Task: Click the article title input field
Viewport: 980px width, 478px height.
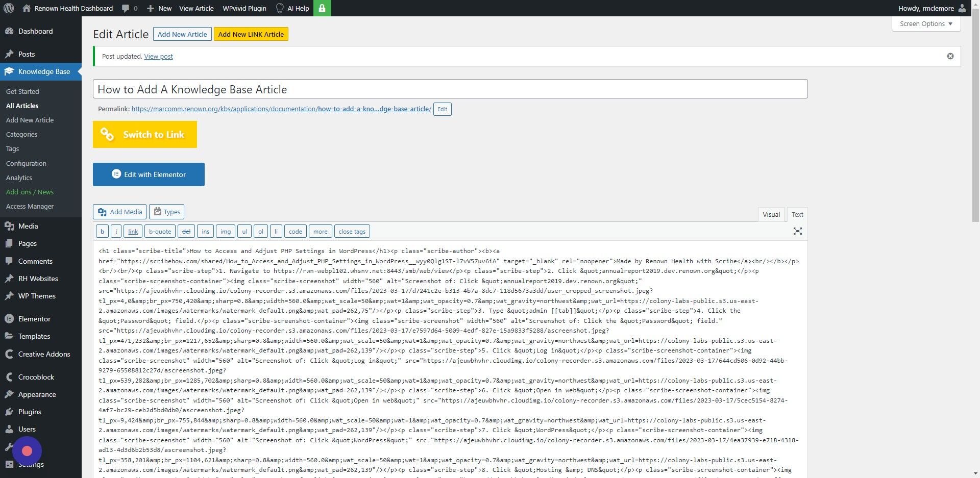Action: (x=450, y=89)
